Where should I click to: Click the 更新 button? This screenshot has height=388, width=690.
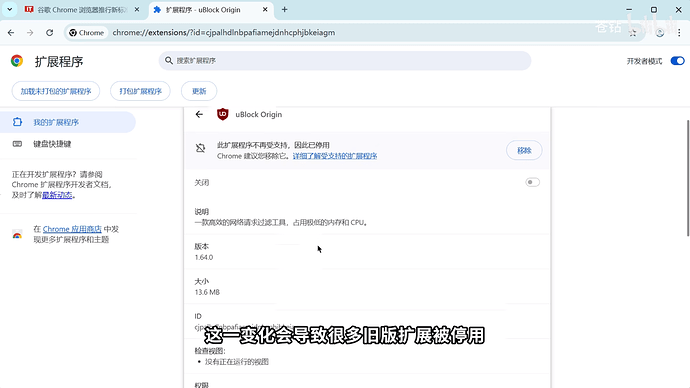click(199, 91)
